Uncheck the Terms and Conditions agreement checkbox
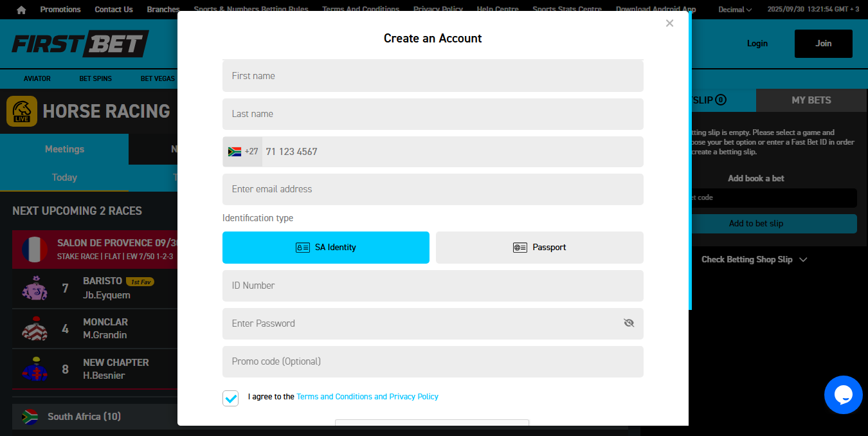 [230, 398]
